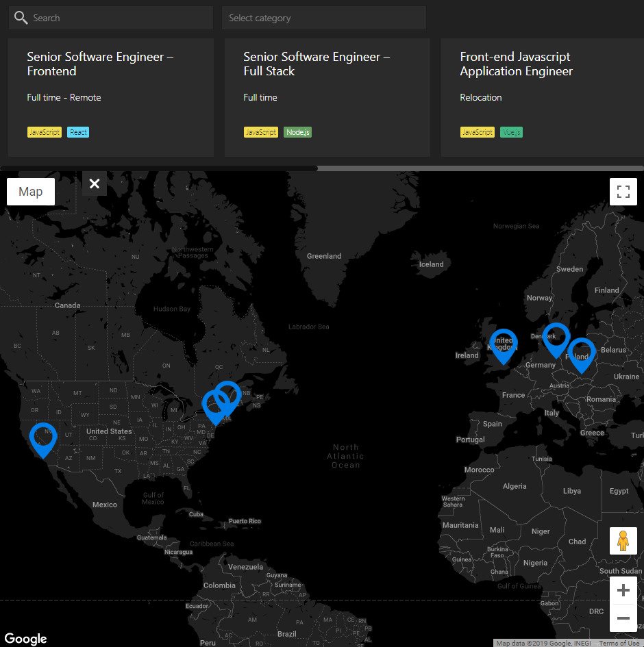
Task: Open the Map type selector
Action: [x=30, y=192]
